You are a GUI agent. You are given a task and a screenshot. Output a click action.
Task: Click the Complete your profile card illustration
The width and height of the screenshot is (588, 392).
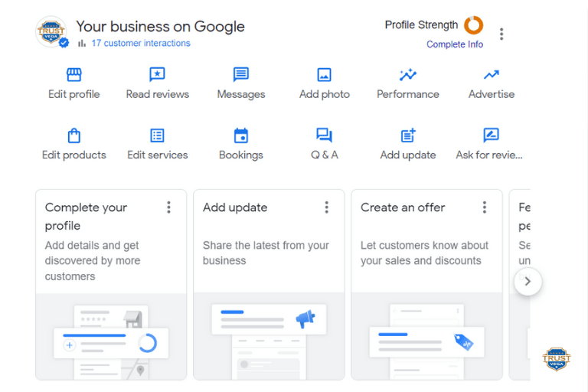111,337
